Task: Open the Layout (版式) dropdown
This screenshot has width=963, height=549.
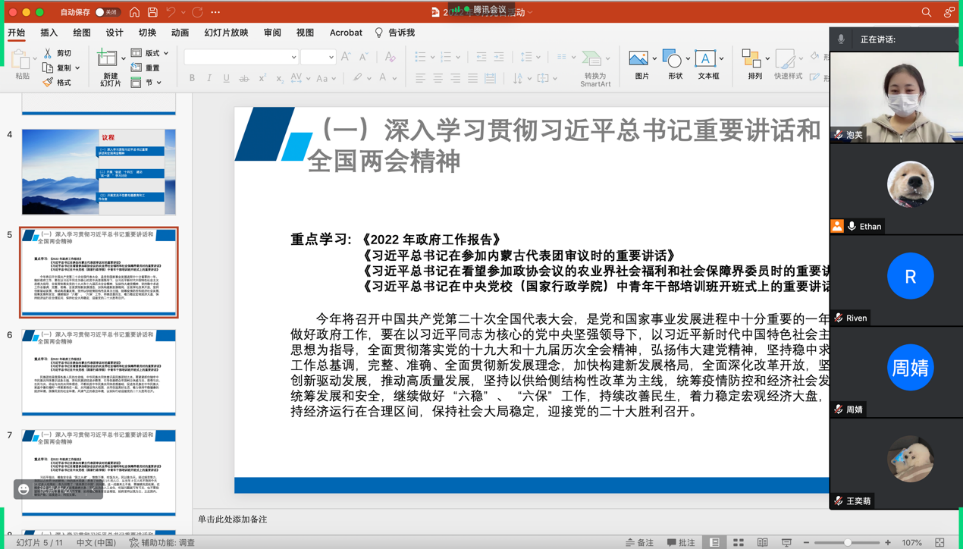Action: [x=151, y=53]
